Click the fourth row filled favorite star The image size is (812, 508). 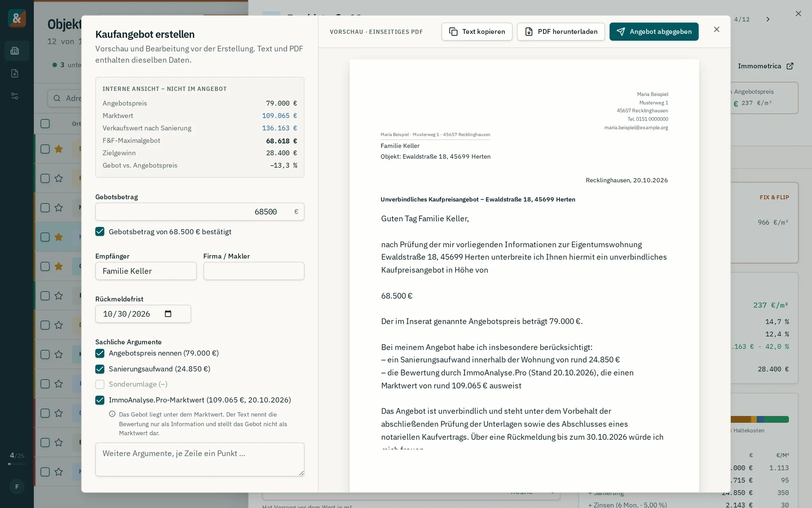click(58, 237)
